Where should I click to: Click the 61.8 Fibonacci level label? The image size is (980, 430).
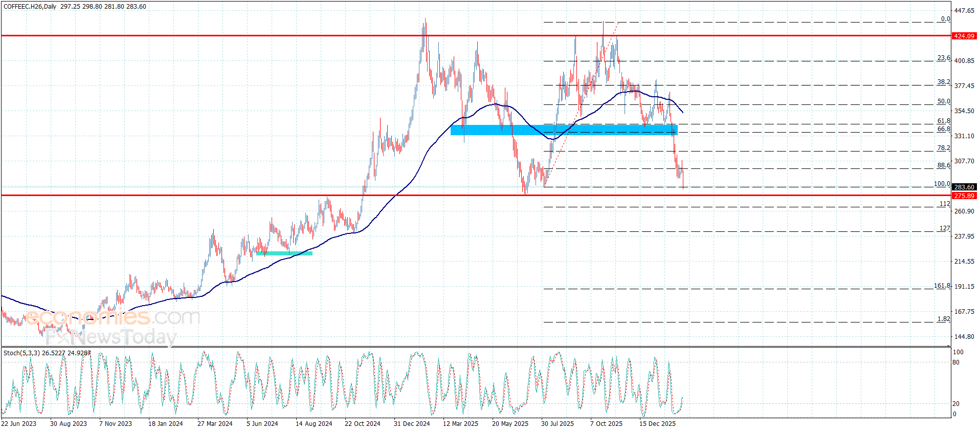(x=943, y=121)
